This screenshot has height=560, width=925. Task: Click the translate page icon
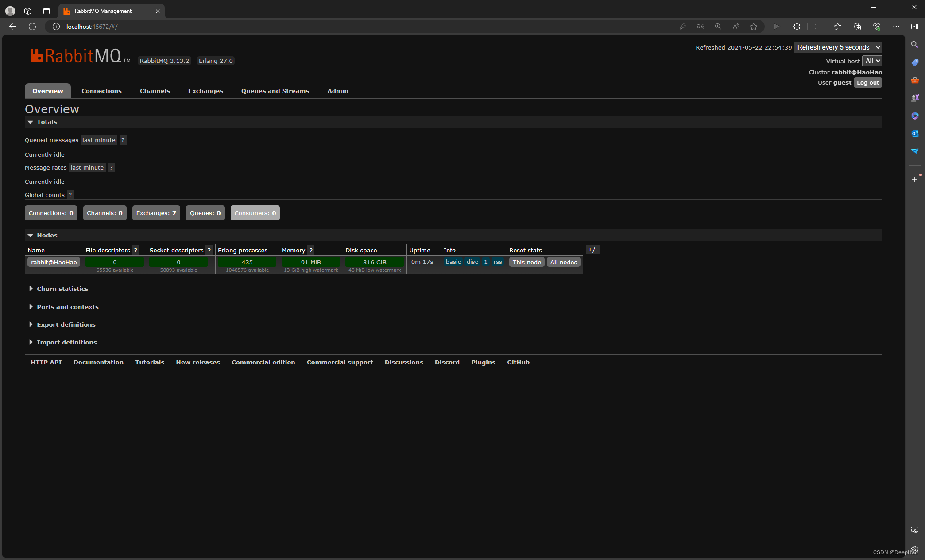(x=701, y=27)
